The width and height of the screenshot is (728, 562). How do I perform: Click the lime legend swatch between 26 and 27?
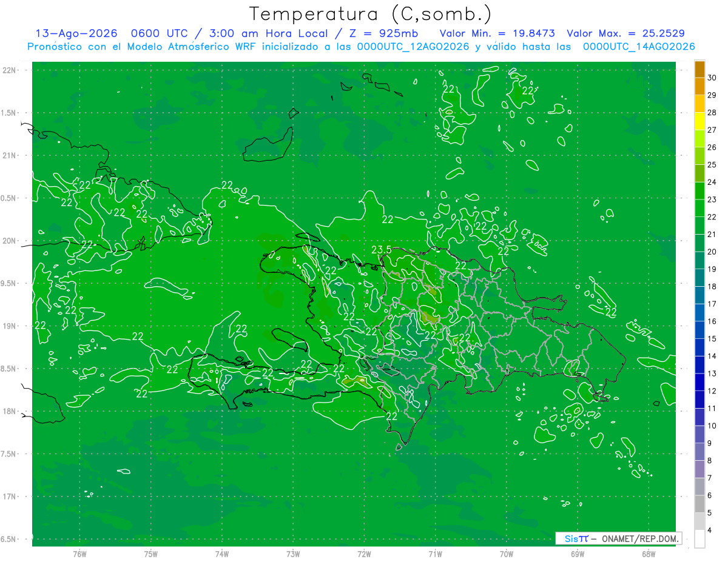(699, 139)
